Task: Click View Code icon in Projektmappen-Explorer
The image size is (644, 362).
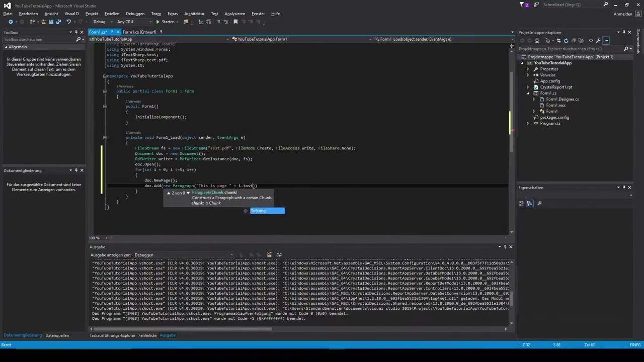Action: pyautogui.click(x=591, y=41)
